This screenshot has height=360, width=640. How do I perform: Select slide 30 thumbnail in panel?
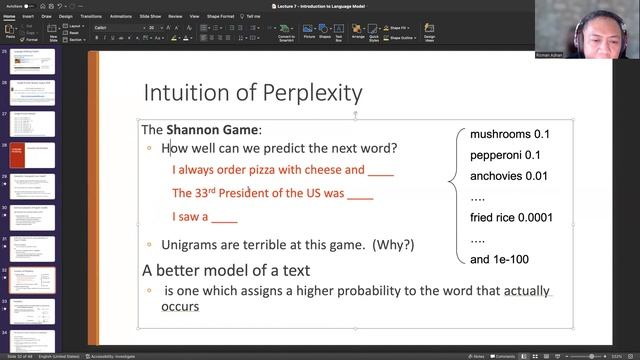[32, 218]
